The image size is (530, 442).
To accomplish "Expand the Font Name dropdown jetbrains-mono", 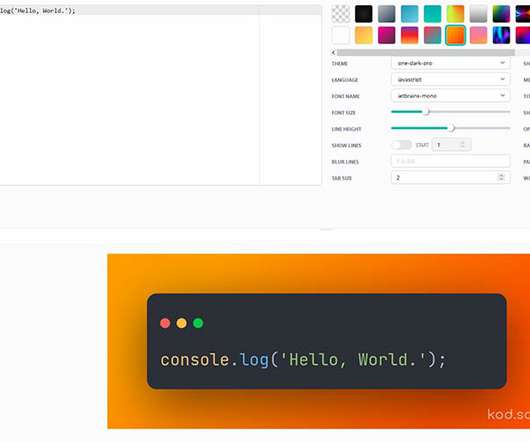I will point(451,96).
